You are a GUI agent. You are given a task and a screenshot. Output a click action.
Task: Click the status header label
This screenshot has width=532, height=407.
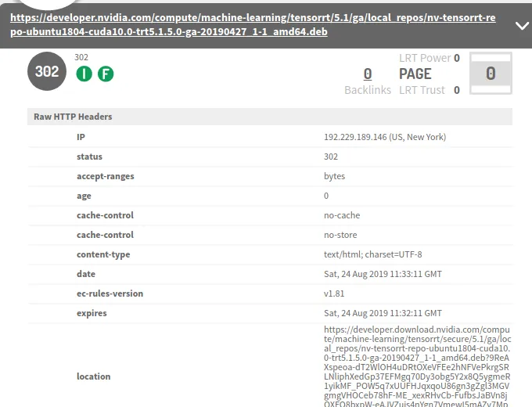click(x=89, y=157)
